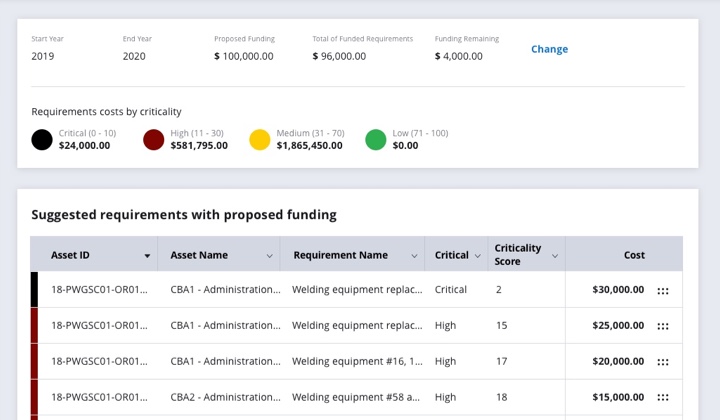Click the $15,000.00 cost cell
The width and height of the screenshot is (720, 420).
click(x=618, y=397)
